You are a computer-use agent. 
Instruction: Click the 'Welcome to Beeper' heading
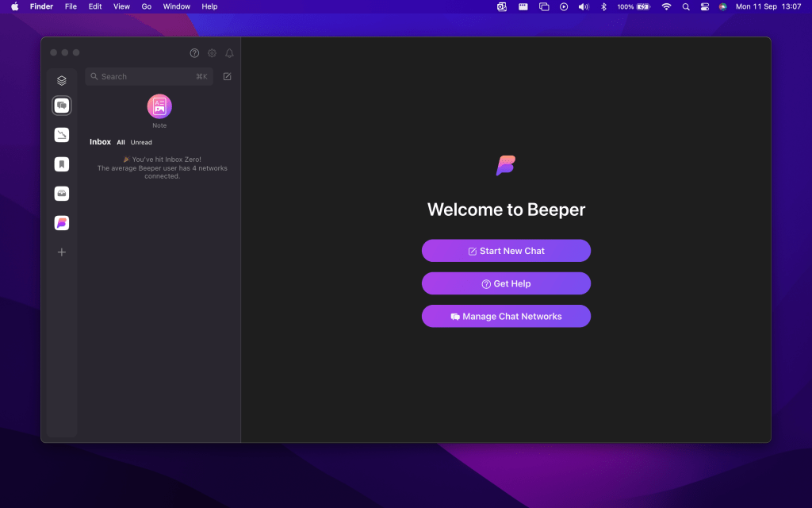coord(506,210)
